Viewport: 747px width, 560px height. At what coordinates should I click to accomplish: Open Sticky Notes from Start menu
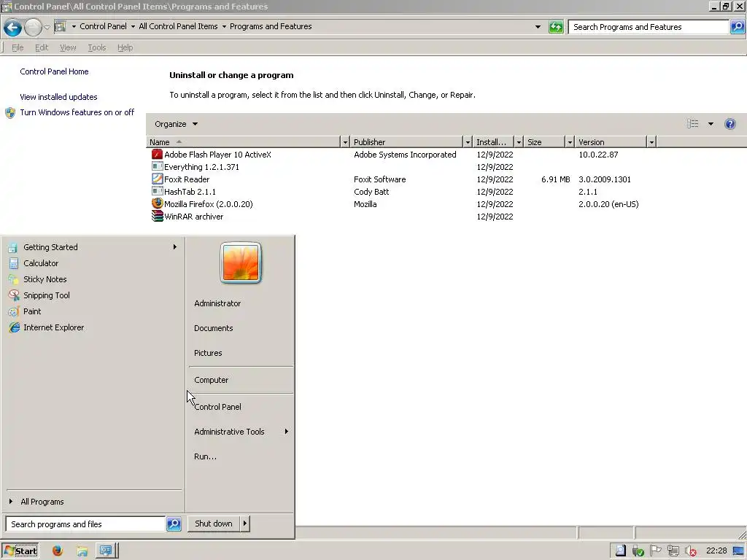click(x=93, y=279)
